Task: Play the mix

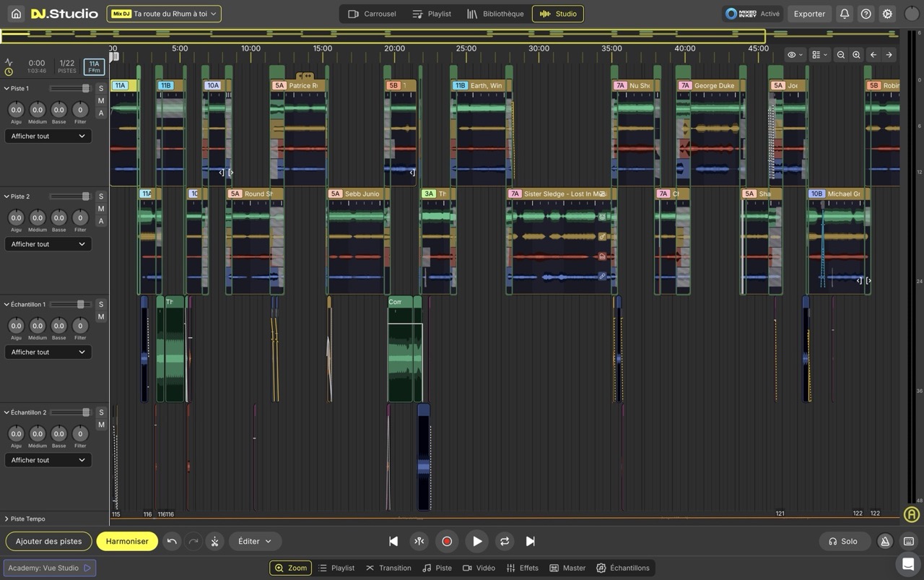Action: point(477,541)
